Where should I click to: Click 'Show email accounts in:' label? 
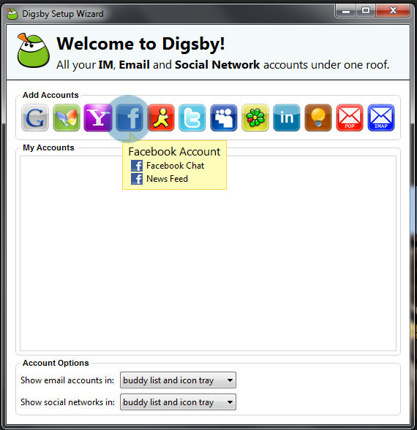tap(67, 380)
